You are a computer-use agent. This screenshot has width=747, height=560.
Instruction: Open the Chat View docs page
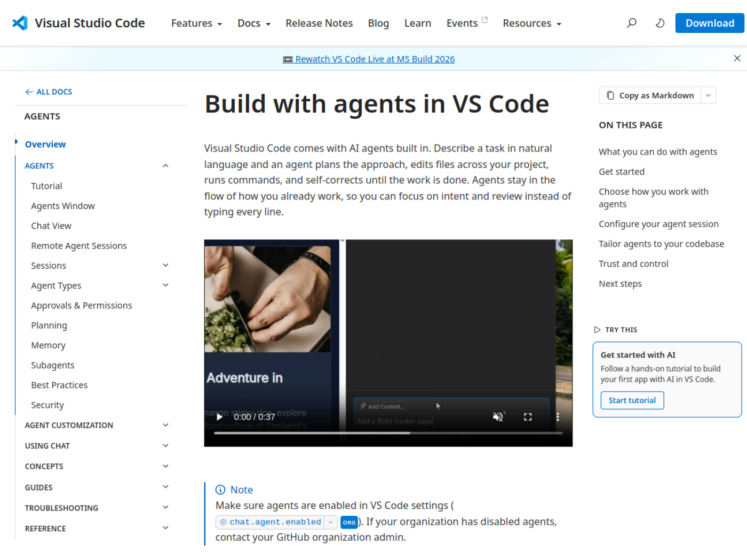coord(51,226)
